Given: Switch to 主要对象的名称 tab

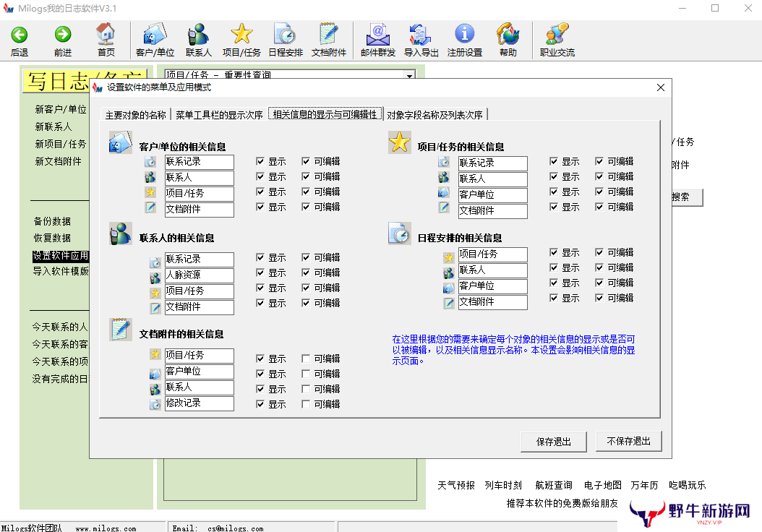Looking at the screenshot, I should coord(136,115).
